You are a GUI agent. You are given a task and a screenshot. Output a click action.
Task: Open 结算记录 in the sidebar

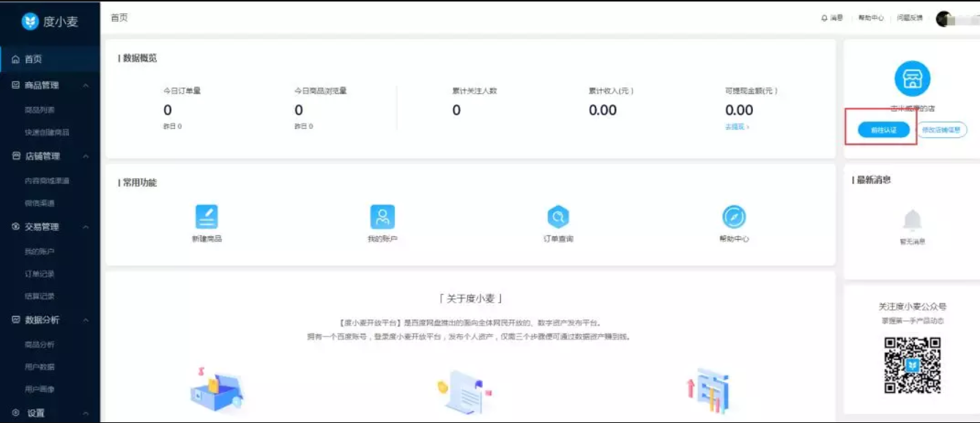pos(40,296)
